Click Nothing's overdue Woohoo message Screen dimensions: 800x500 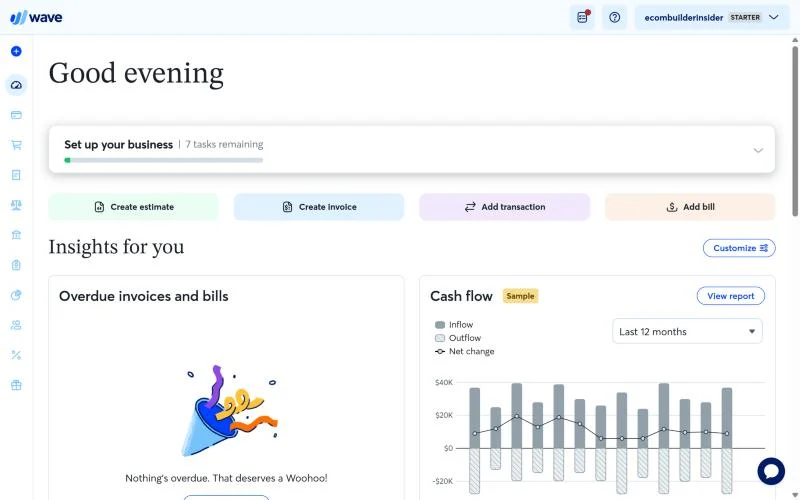click(x=227, y=478)
